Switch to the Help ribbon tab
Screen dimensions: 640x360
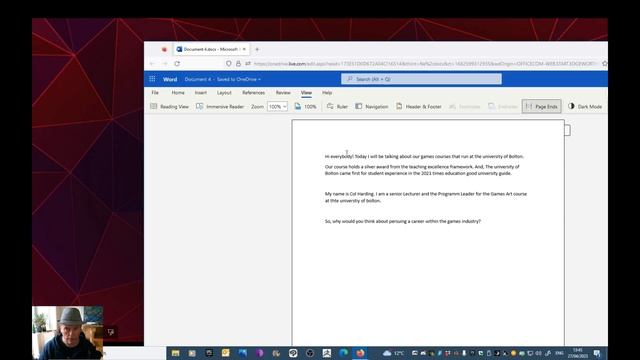pos(327,93)
